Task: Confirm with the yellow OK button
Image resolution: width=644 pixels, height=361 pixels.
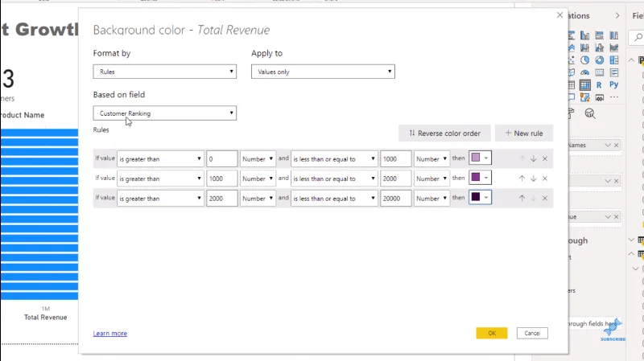Action: coord(492,333)
